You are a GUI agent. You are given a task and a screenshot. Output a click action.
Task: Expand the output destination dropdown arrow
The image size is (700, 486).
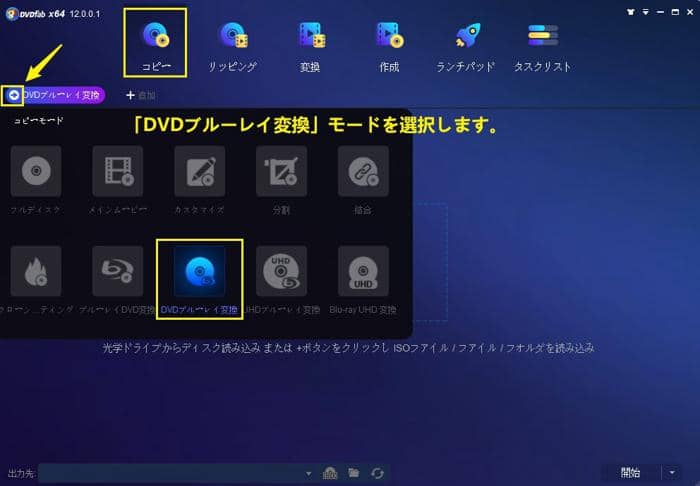tap(308, 473)
